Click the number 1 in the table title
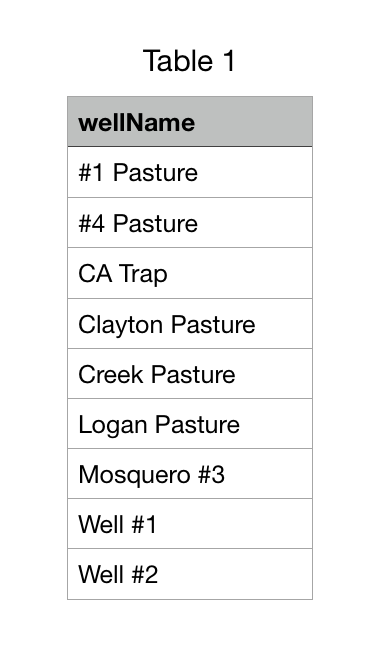Image resolution: width=376 pixels, height=650 pixels. tap(229, 61)
